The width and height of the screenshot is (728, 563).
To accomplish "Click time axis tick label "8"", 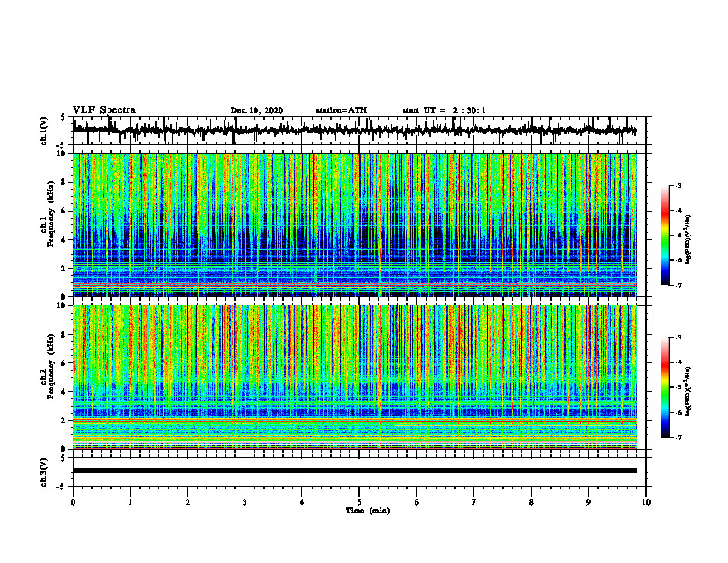I will click(x=531, y=502).
